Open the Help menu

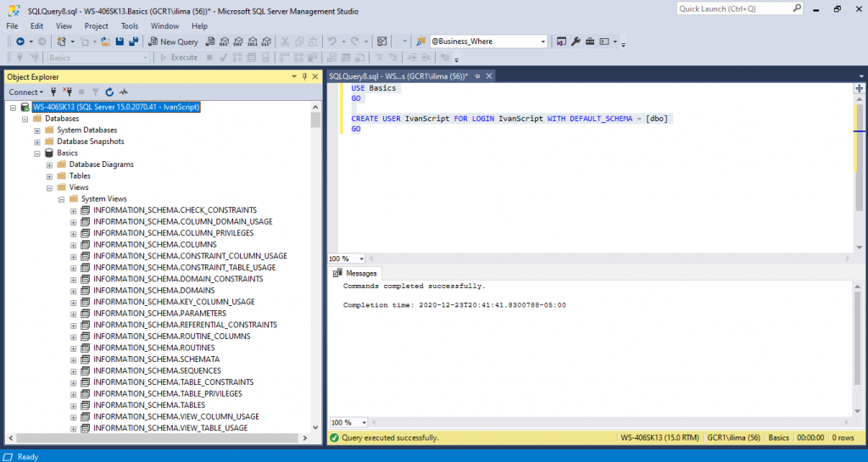(x=199, y=26)
